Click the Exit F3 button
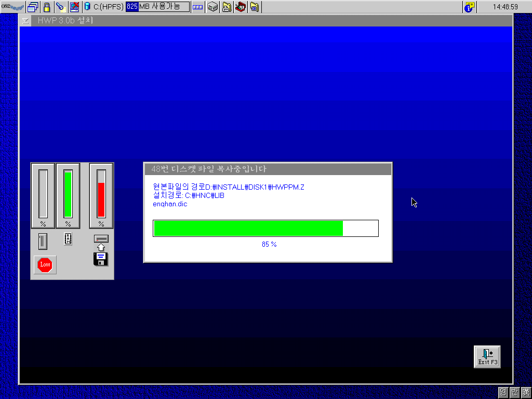The image size is (532, 399). (x=487, y=357)
